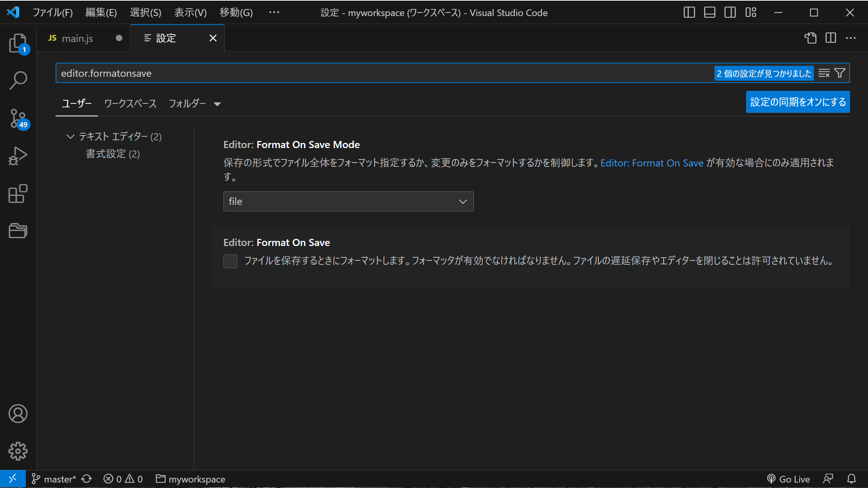Open the Format On Save Mode dropdown
The width and height of the screenshot is (868, 488).
coord(348,201)
